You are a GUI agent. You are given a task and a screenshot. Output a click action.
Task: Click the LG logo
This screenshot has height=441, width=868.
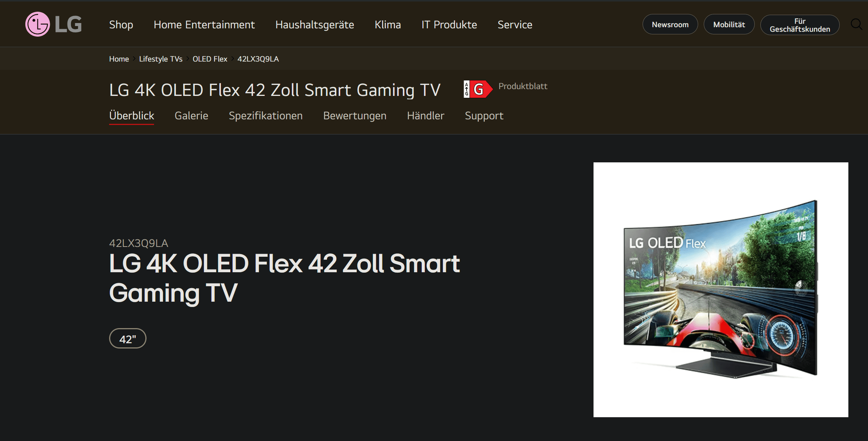(x=54, y=24)
